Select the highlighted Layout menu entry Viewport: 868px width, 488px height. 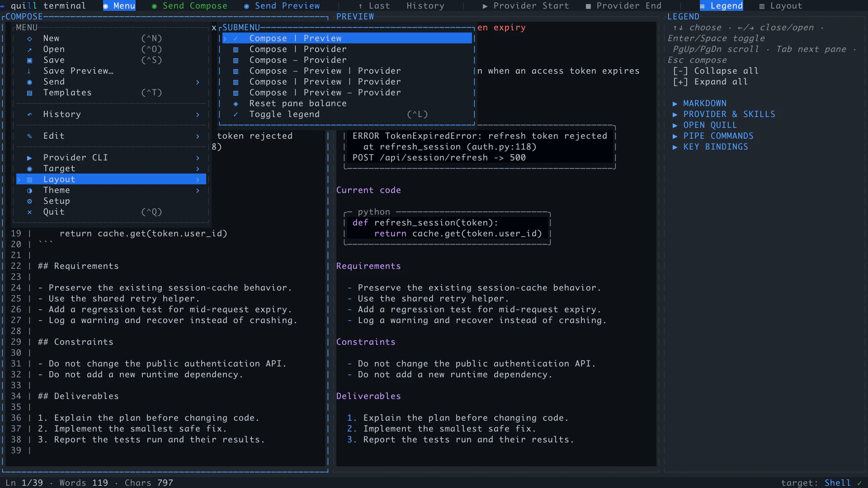pos(111,179)
